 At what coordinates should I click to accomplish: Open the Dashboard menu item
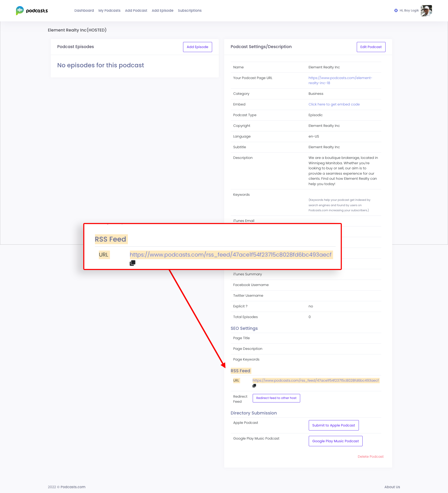[x=84, y=11]
